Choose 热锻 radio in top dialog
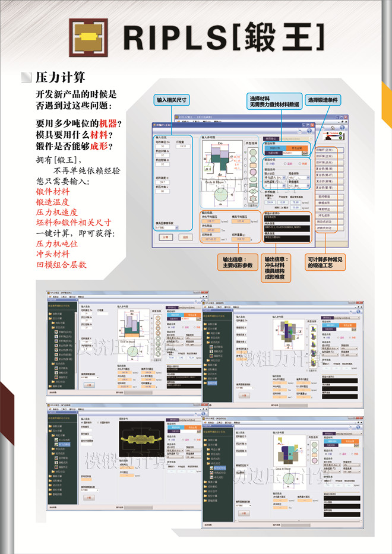Image resolution: width=392 pixels, height=554 pixels. 300,164
